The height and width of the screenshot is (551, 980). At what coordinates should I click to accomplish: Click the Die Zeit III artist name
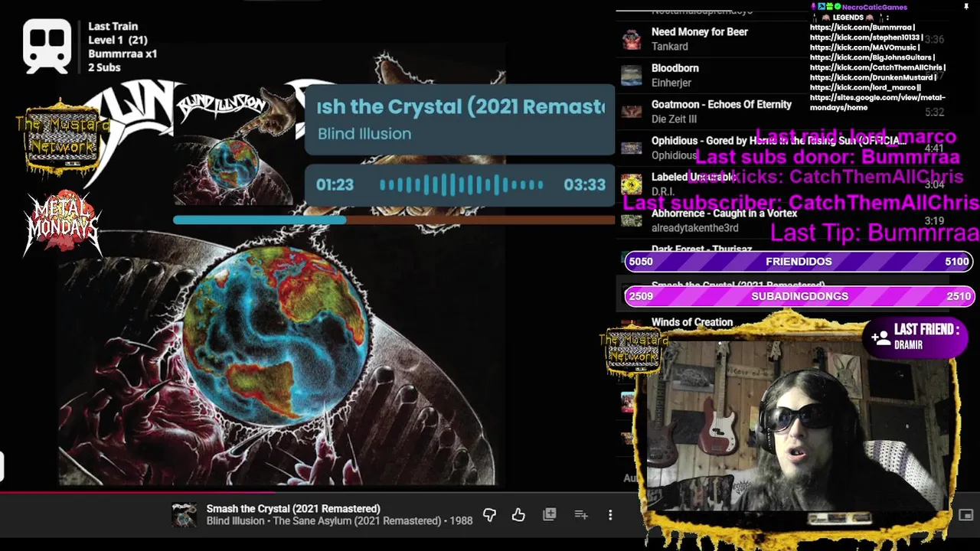[x=674, y=119]
